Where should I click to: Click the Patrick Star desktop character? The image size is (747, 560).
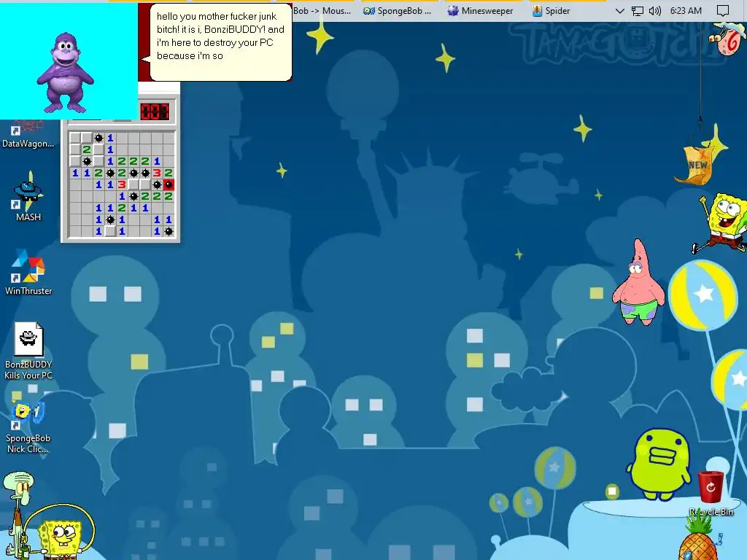point(639,282)
